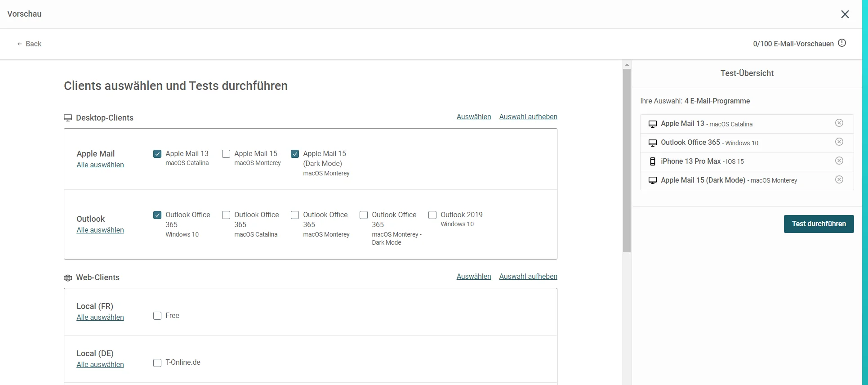Select all Local (DE) clients
This screenshot has height=385, width=868.
[100, 365]
